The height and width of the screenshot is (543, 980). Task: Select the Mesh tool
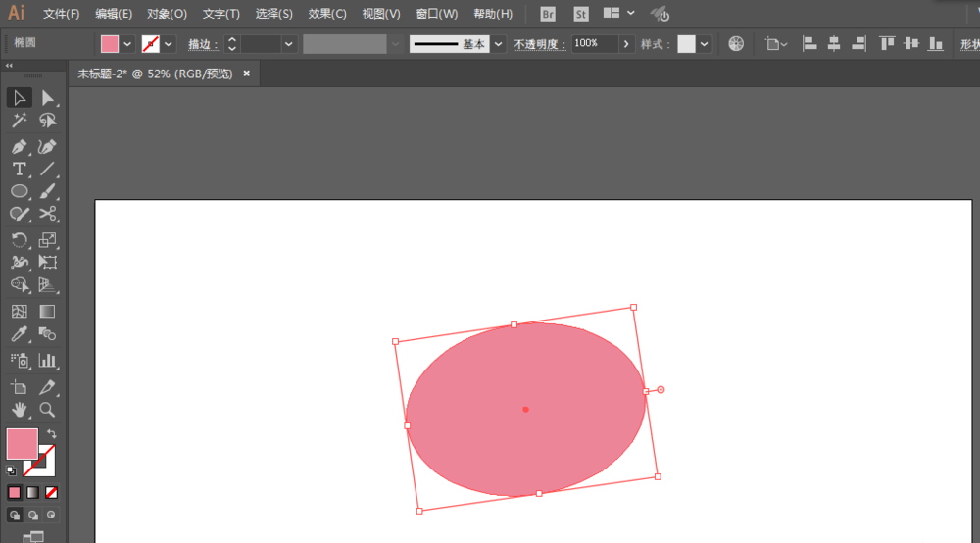(19, 311)
